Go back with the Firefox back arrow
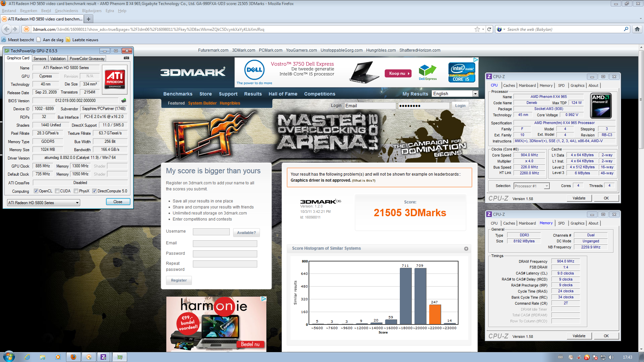 [7, 29]
